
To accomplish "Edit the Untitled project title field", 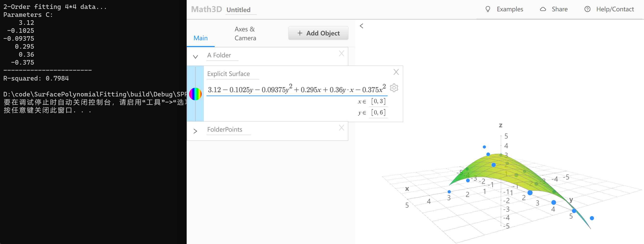I will coord(241,10).
